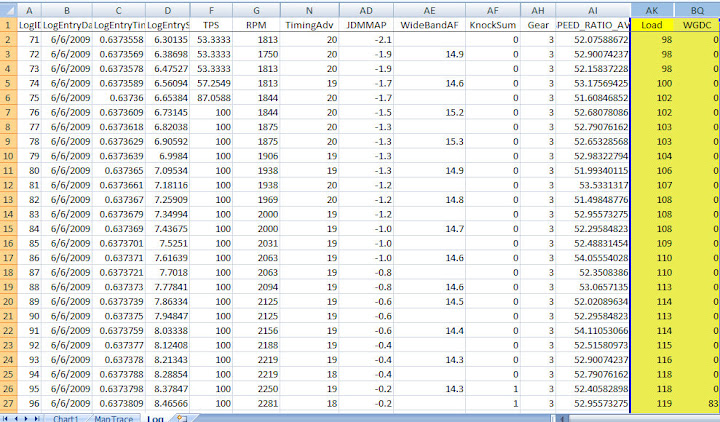Select column N header
This screenshot has height=422, width=720.
tap(309, 10)
